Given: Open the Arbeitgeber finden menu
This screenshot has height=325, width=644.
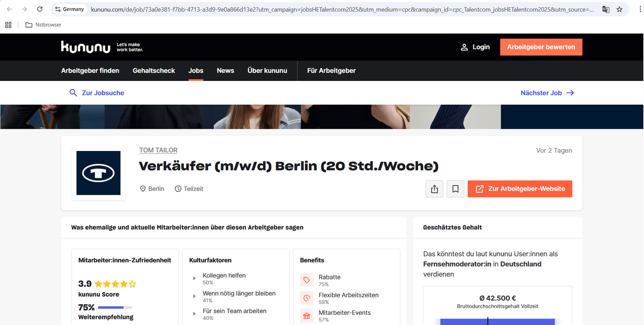Looking at the screenshot, I should pyautogui.click(x=90, y=70).
